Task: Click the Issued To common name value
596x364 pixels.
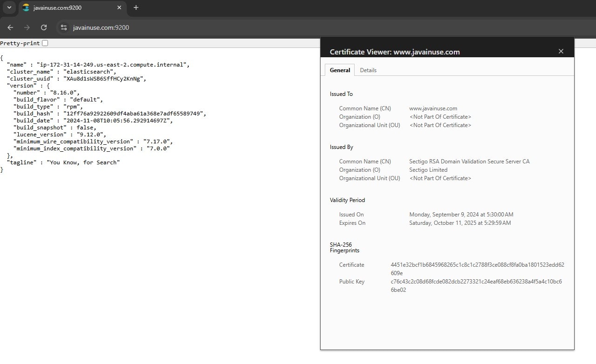Action: click(433, 108)
